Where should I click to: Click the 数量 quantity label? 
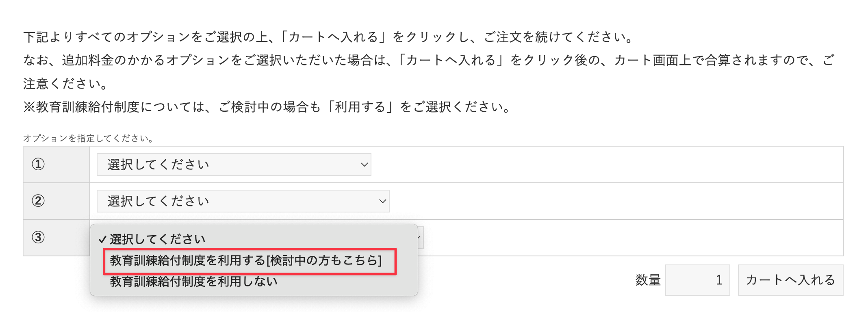pos(647,280)
